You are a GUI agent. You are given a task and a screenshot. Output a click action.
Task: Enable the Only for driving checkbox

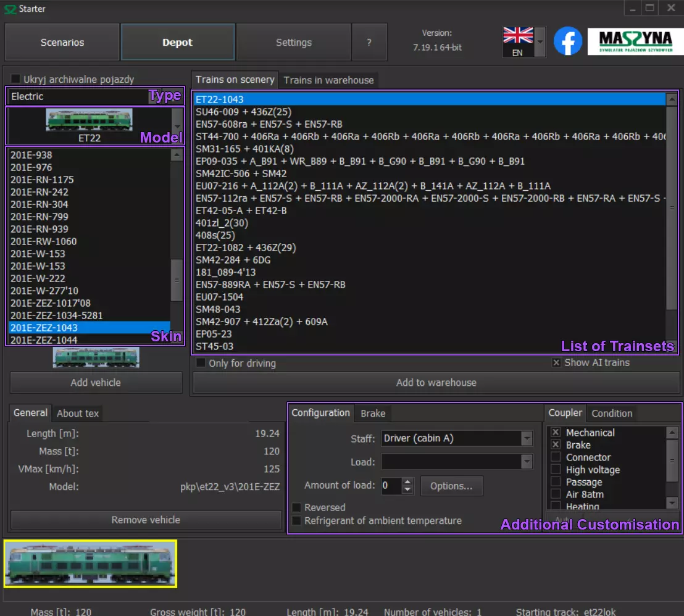[201, 364]
